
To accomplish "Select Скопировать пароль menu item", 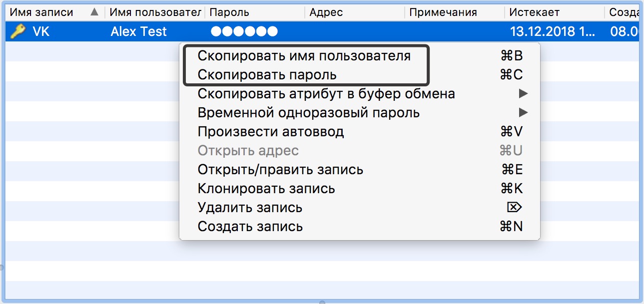I will 267,75.
